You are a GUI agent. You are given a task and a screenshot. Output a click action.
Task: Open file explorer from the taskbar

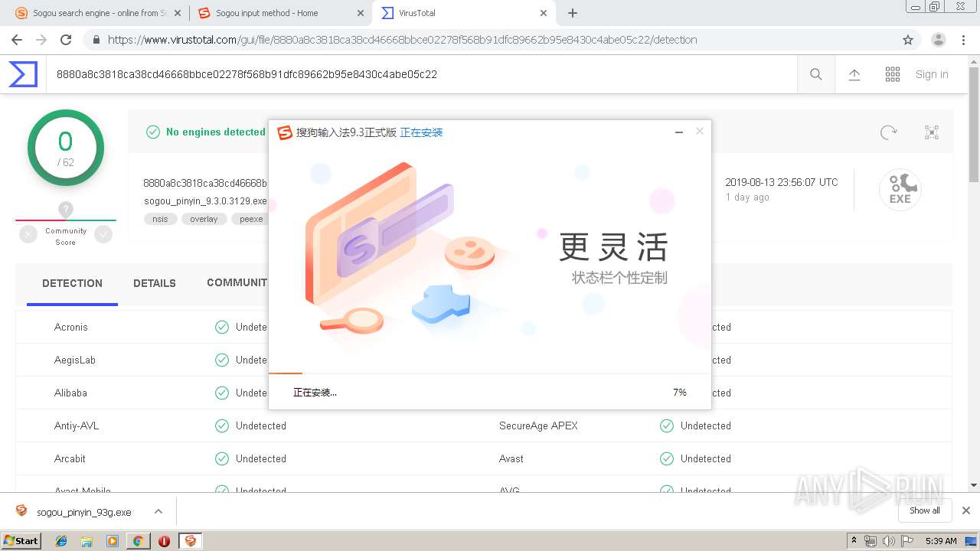pyautogui.click(x=87, y=541)
